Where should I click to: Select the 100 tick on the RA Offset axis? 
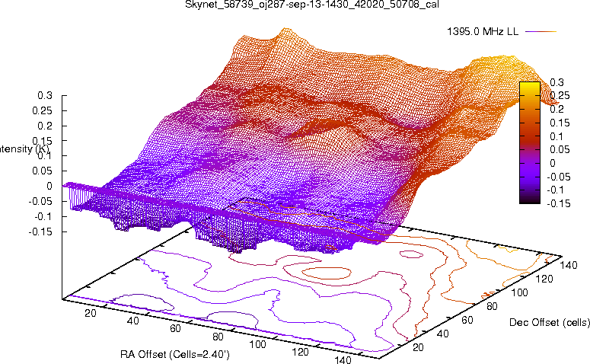coord(258,344)
